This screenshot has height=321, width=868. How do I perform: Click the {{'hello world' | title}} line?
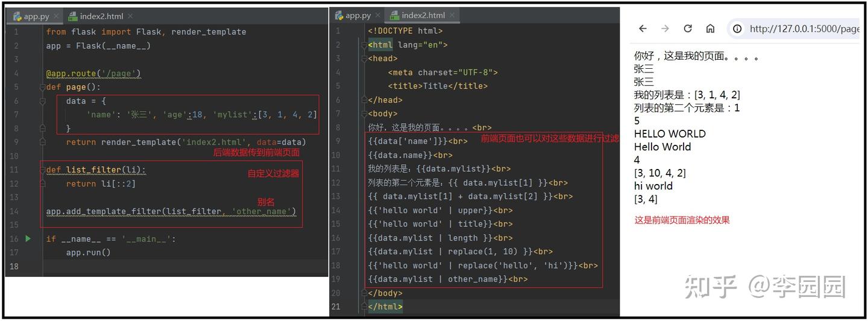(x=440, y=224)
